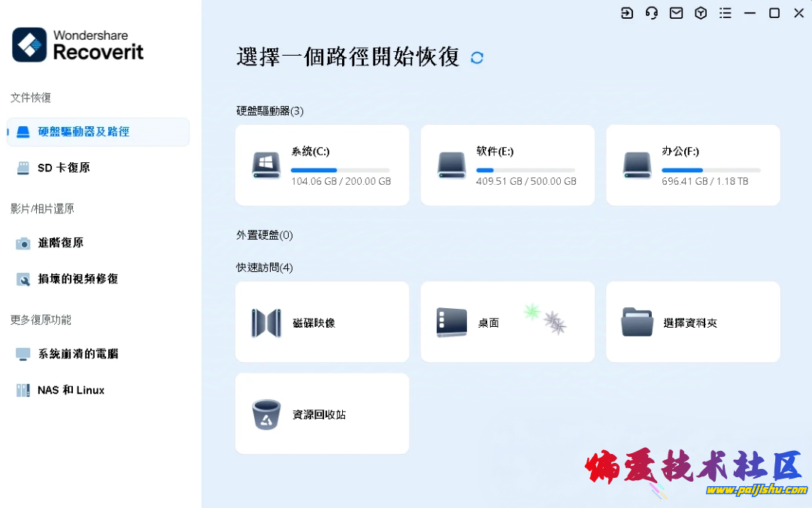Viewport: 812px width, 508px height.
Task: Click the hexagon cube icon in title bar
Action: point(701,13)
